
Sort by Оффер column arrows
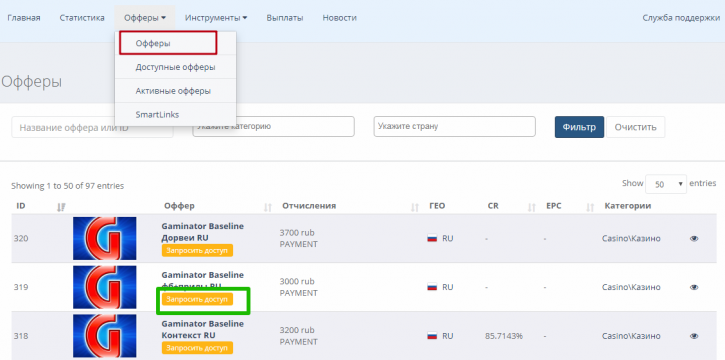point(268,207)
